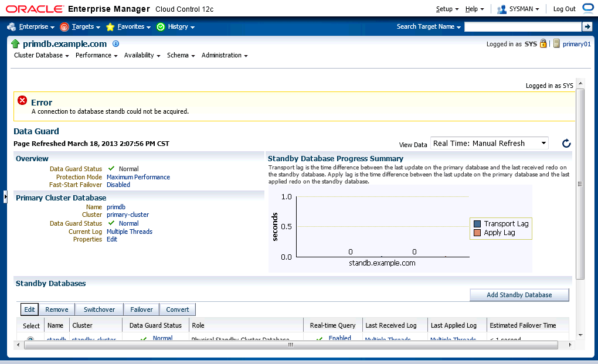Image resolution: width=598 pixels, height=364 pixels.
Task: Click the Oracle logo top left
Action: click(35, 9)
